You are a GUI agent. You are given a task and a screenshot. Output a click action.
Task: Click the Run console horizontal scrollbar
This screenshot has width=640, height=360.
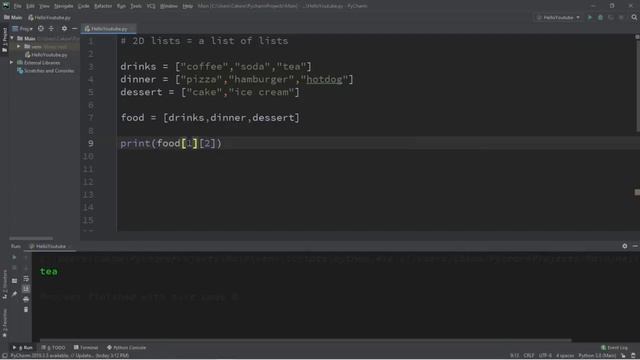click(x=306, y=340)
